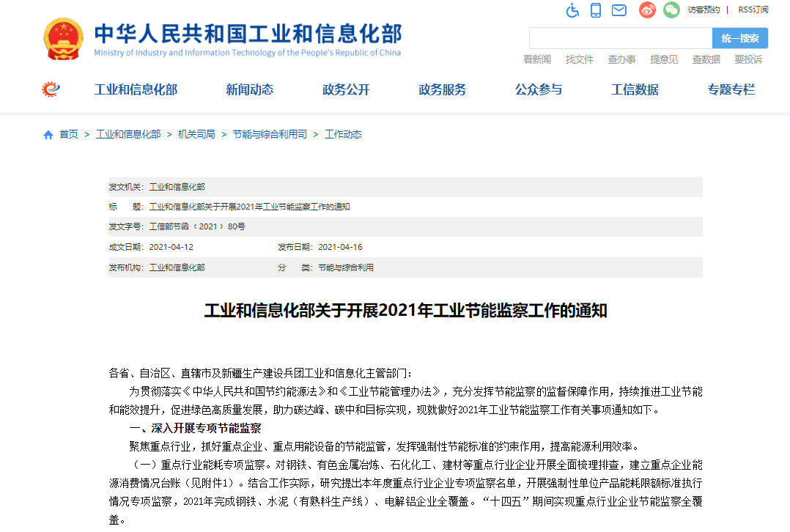
Task: Click 工作动态 breadcrumb link
Action: [343, 135]
